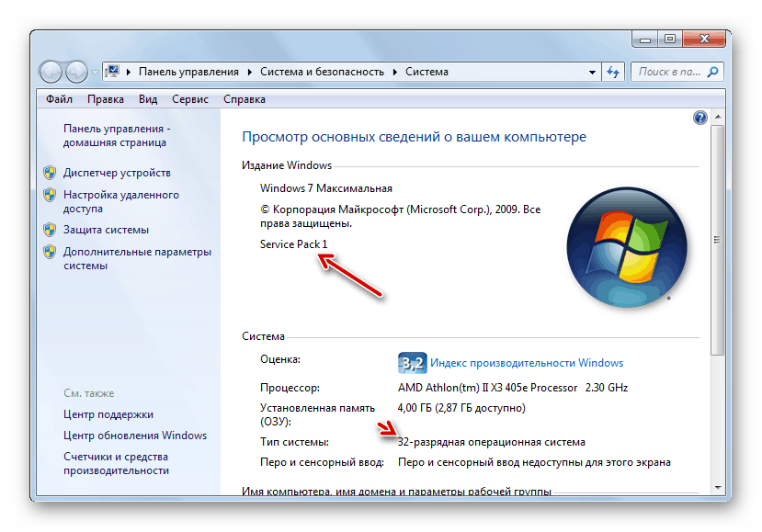Open Центр поддержки link
This screenshot has height=532, width=762.
[x=108, y=414]
